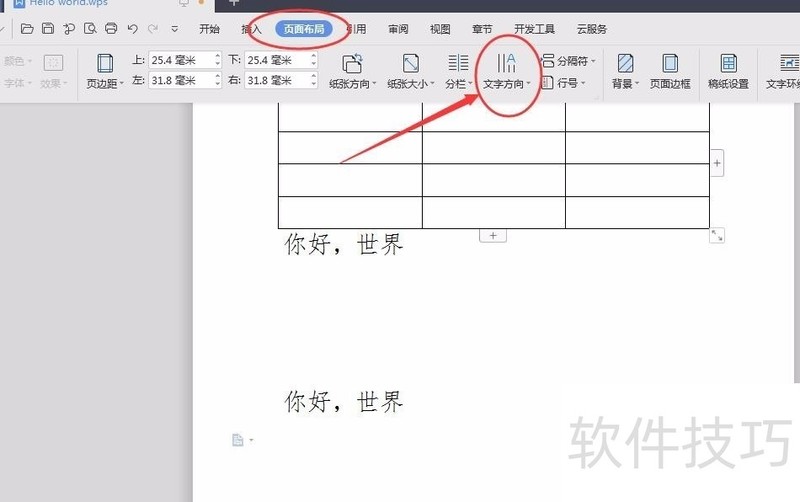Click the Print icon
The width and height of the screenshot is (800, 502).
[x=111, y=29]
